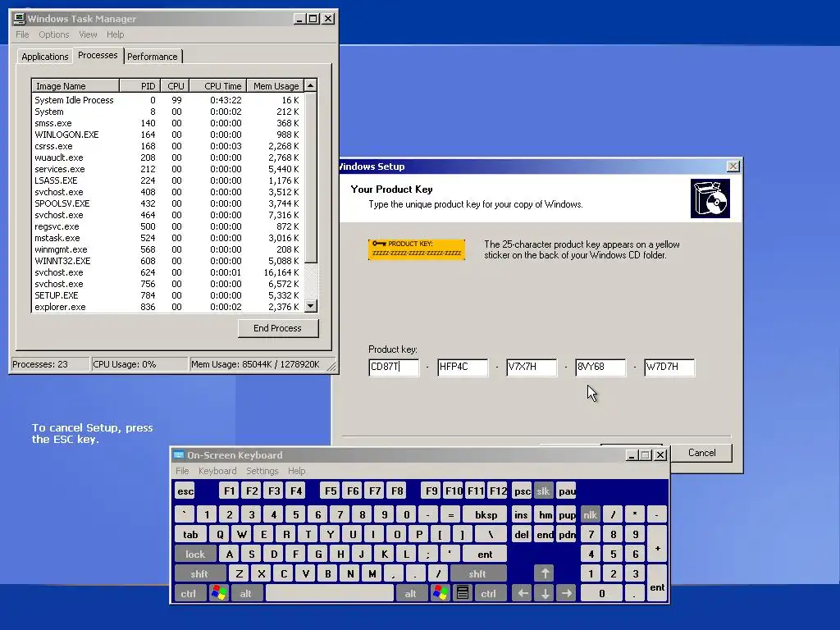Switch to the Performance tab
The width and height of the screenshot is (840, 630).
[152, 57]
